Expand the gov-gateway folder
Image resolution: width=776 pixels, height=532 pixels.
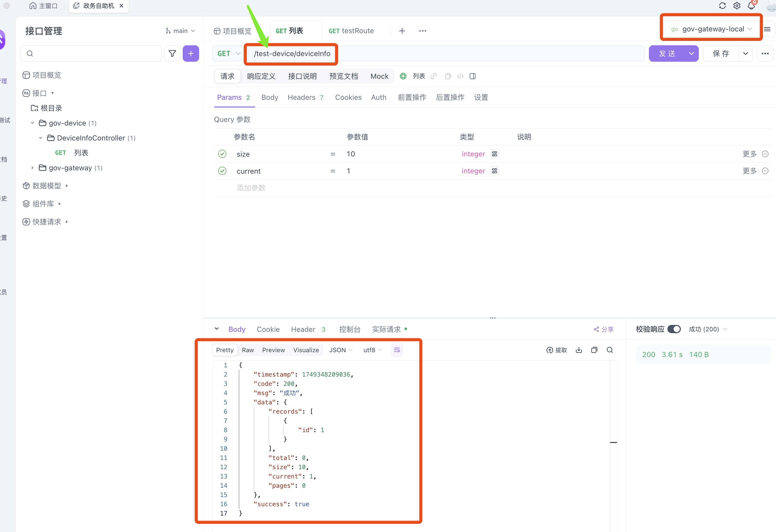tap(32, 168)
